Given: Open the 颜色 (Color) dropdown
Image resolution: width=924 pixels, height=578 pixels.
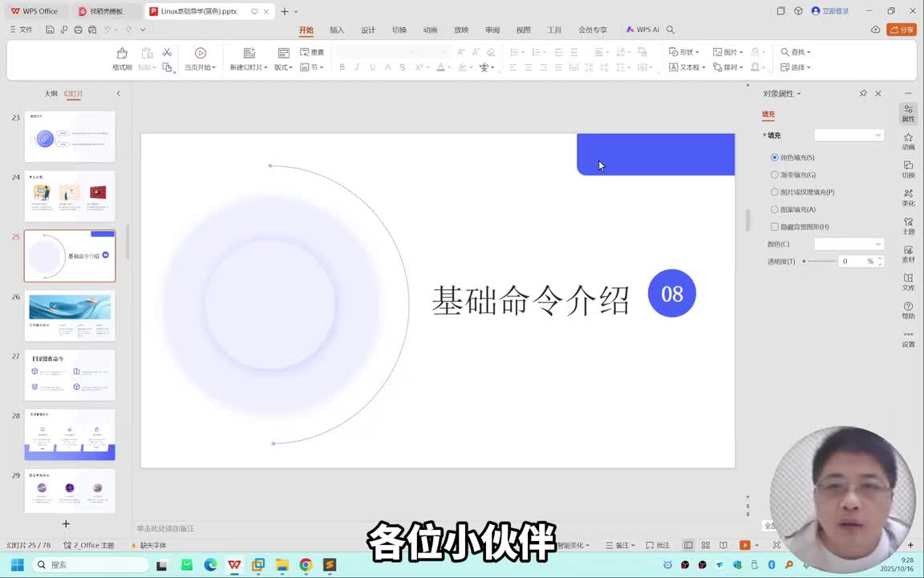Looking at the screenshot, I should tap(849, 243).
